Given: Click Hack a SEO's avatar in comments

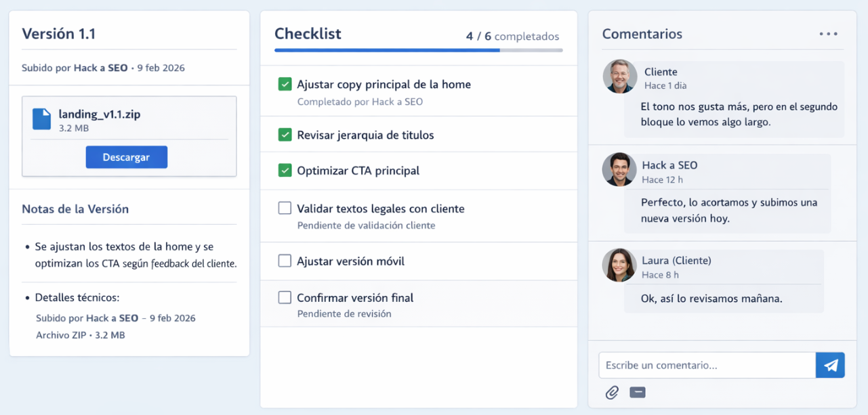Looking at the screenshot, I should (x=619, y=169).
